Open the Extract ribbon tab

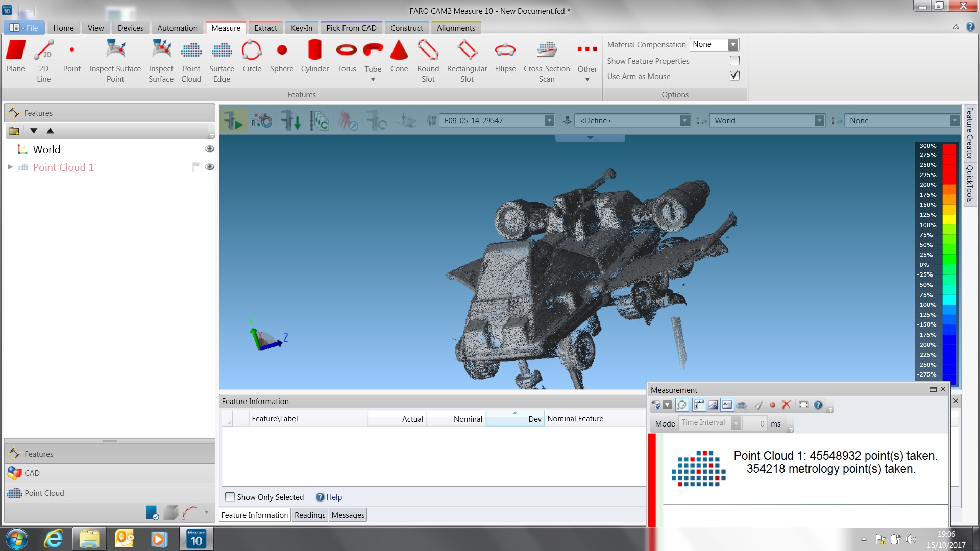pos(265,28)
